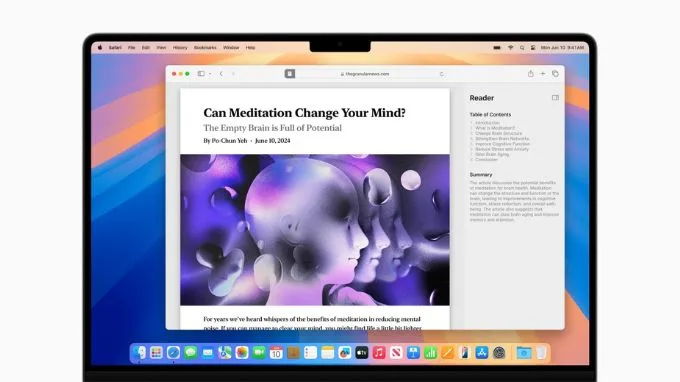Image resolution: width=680 pixels, height=382 pixels.
Task: Click the date and time in menu bar
Action: 562,48
